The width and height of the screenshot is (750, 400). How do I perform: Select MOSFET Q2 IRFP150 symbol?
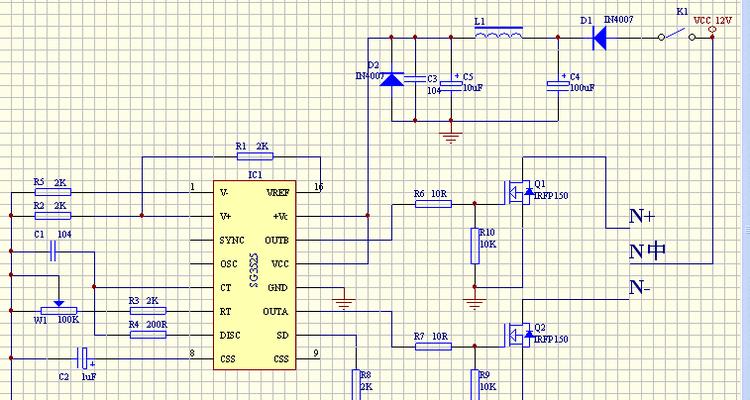click(x=518, y=335)
